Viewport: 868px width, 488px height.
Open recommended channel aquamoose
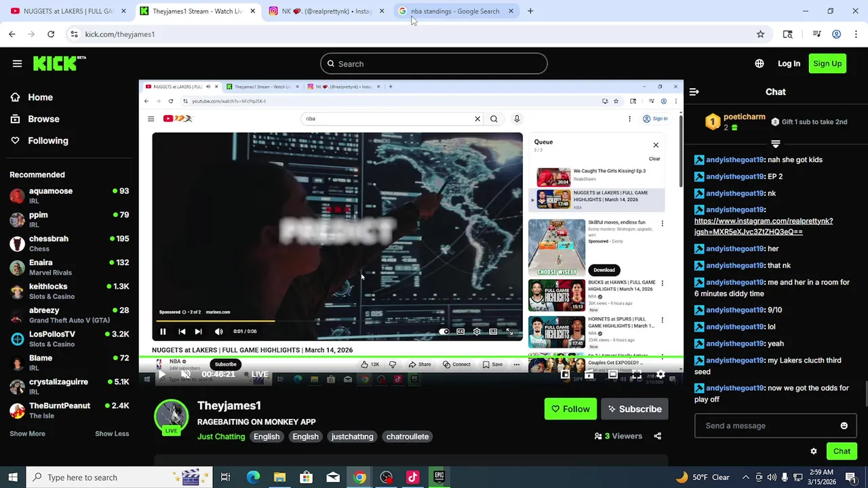tap(69, 196)
